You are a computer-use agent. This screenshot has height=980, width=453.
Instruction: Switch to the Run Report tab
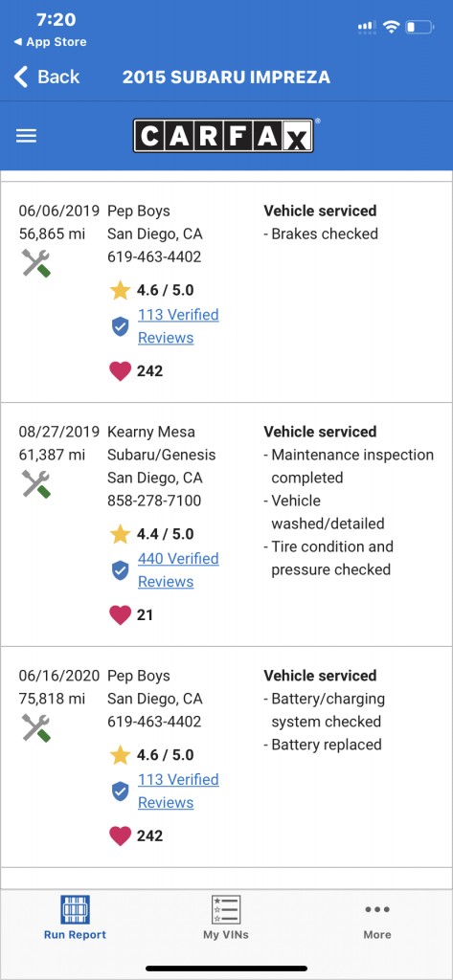[x=75, y=918]
